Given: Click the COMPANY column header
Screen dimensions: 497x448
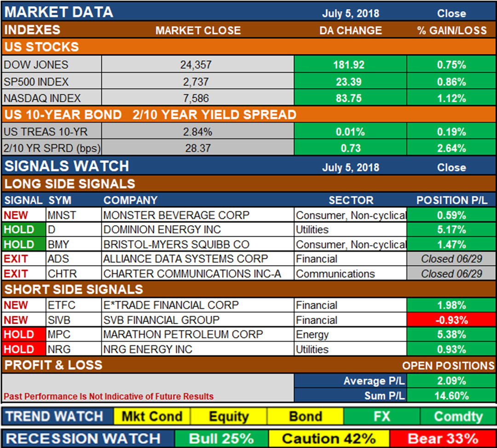Looking at the screenshot, I should click(130, 200).
